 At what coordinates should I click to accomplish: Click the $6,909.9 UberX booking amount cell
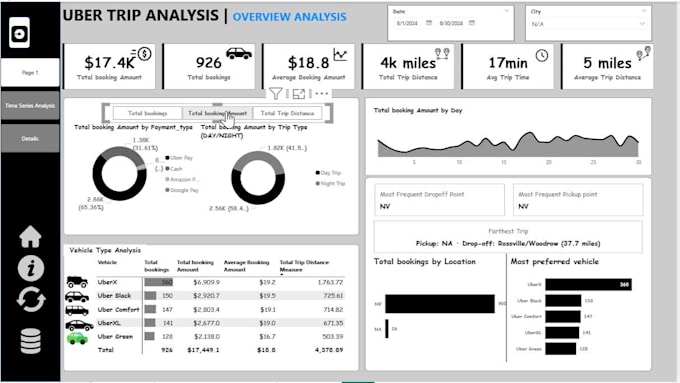[x=206, y=282]
